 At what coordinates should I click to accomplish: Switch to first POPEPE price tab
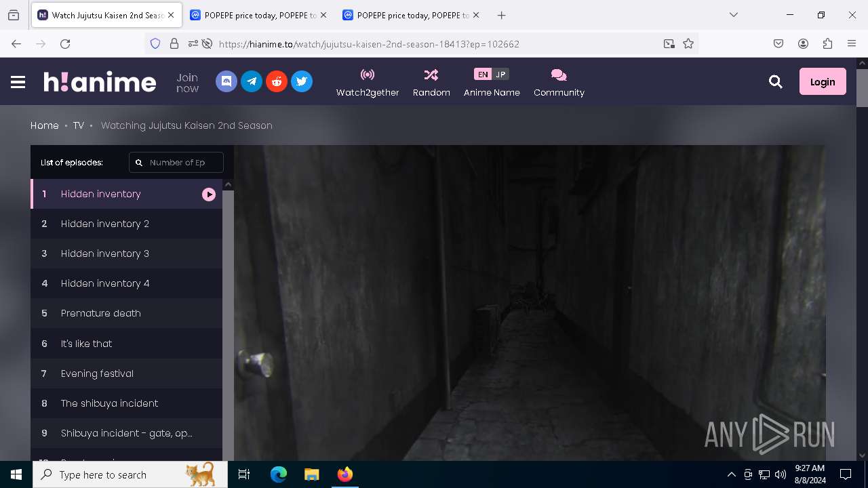[x=258, y=15]
